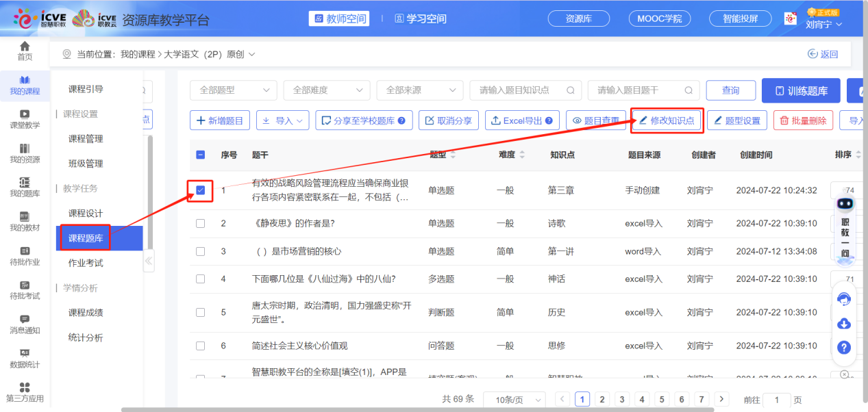Click the floating customer service headset icon
The image size is (868, 412).
coord(844,299)
